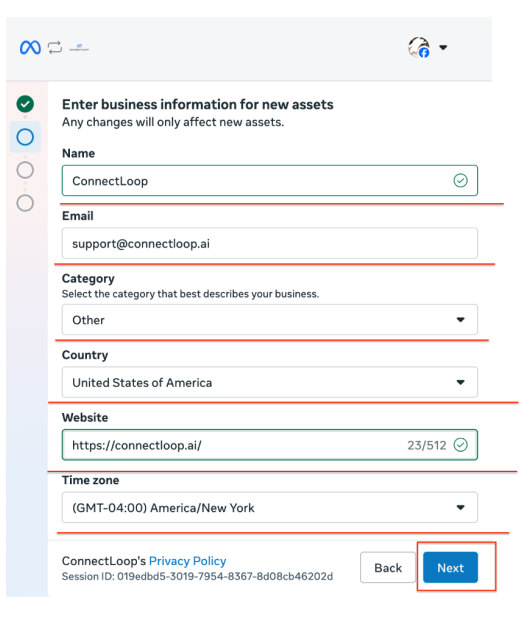Click the green validation check in Name field
The height and width of the screenshot is (621, 524).
point(460,181)
